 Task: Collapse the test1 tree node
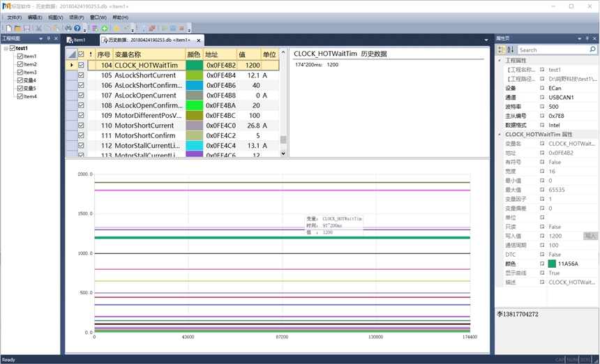tap(6, 48)
